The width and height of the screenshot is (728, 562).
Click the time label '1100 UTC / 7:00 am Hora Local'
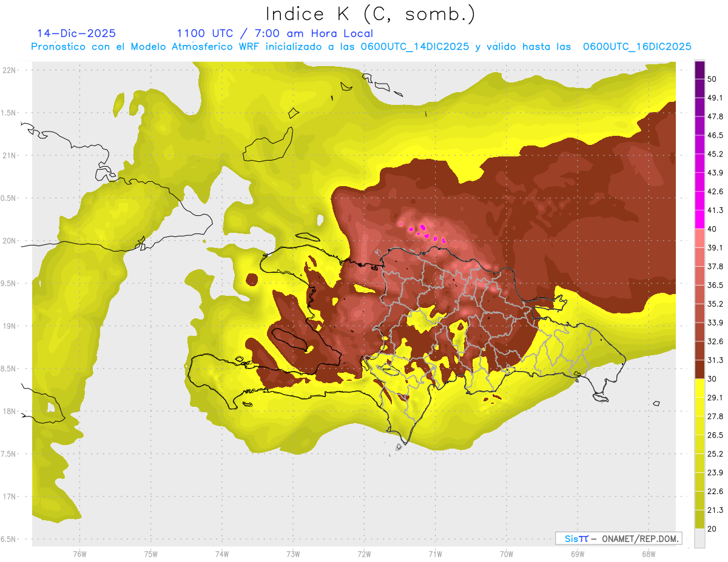(x=275, y=33)
